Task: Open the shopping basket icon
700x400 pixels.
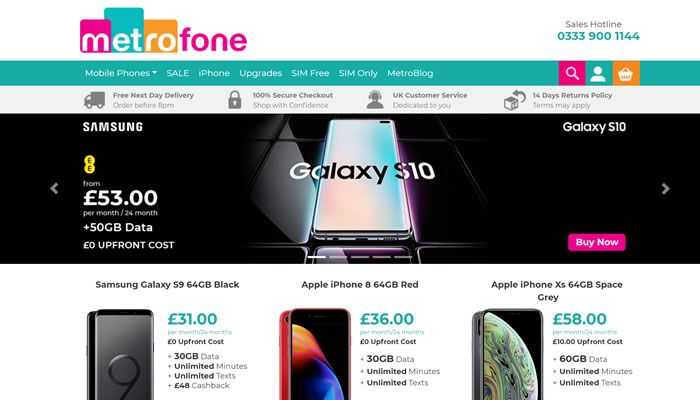Action: (x=625, y=73)
